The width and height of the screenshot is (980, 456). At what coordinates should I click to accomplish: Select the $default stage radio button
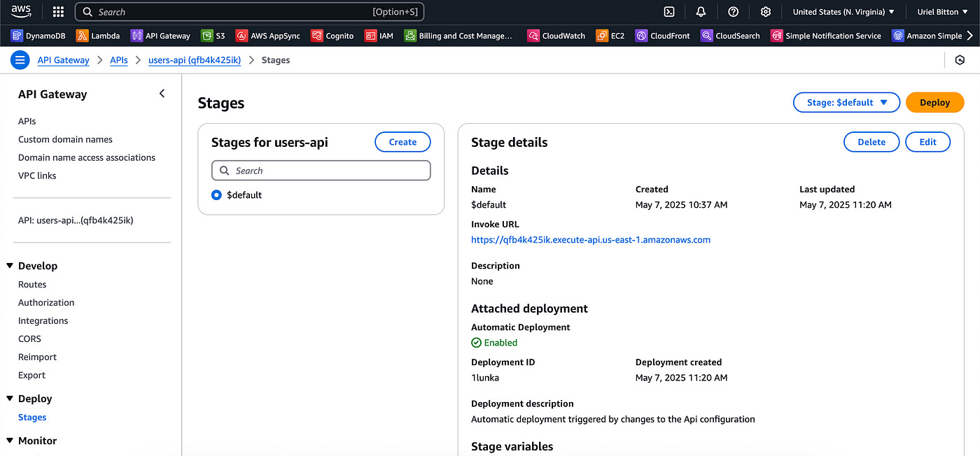[x=216, y=195]
